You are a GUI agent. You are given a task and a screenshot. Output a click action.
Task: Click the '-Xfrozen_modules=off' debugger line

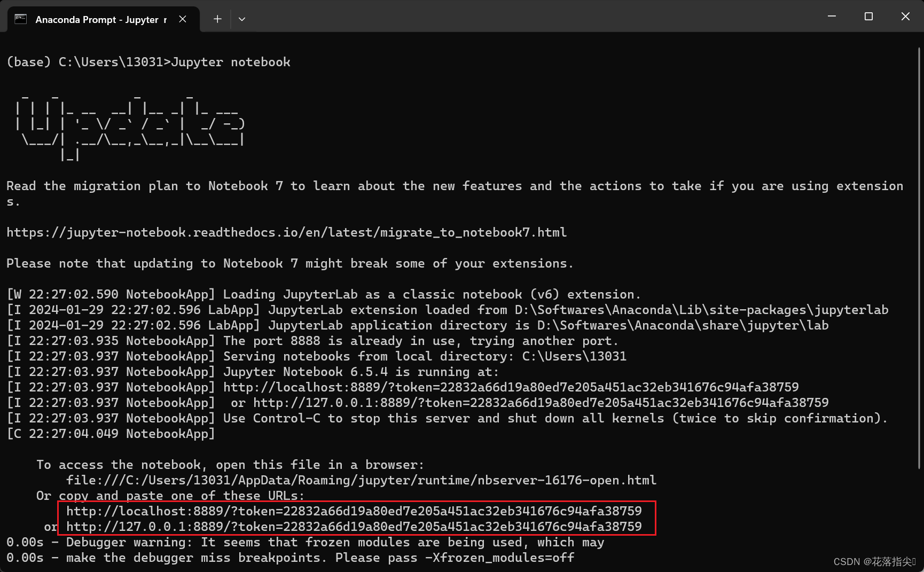pos(291,558)
